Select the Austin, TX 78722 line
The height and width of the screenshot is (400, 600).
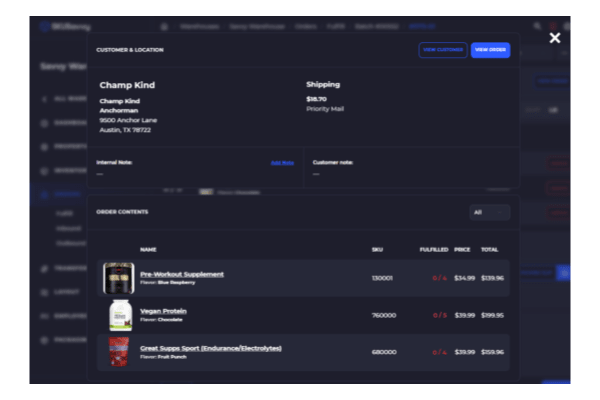(x=125, y=130)
